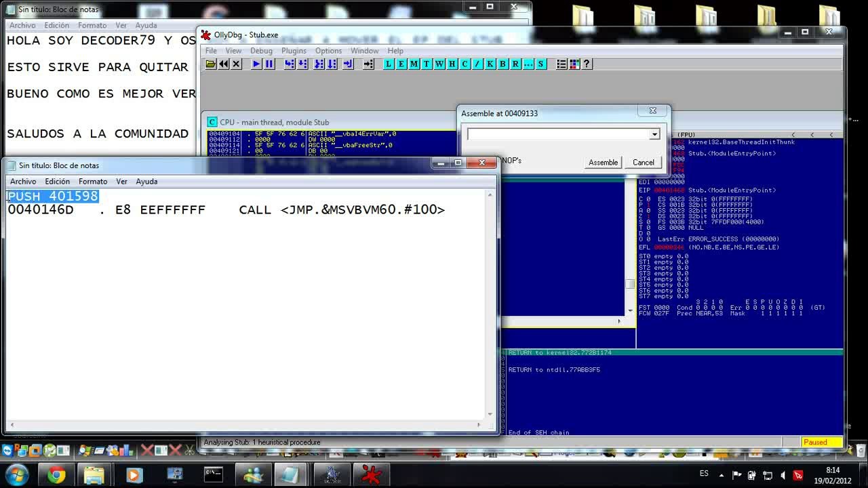Close the Assemble at 00409133 dialog

[652, 110]
